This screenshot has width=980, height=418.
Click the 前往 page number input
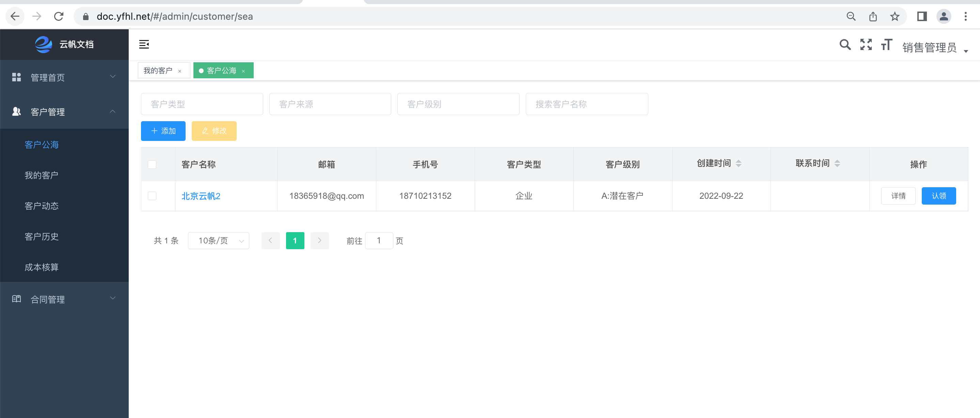[379, 241]
